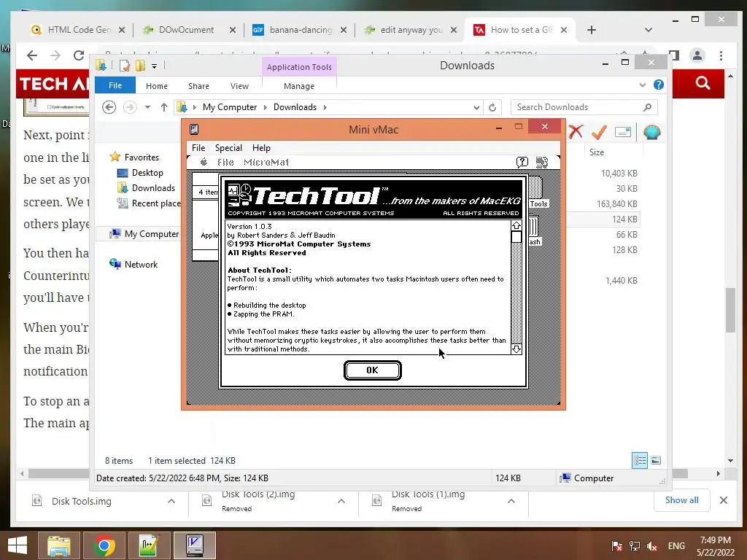This screenshot has height=560, width=747.
Task: Click OK in the TechTool about dialog
Action: 372,370
